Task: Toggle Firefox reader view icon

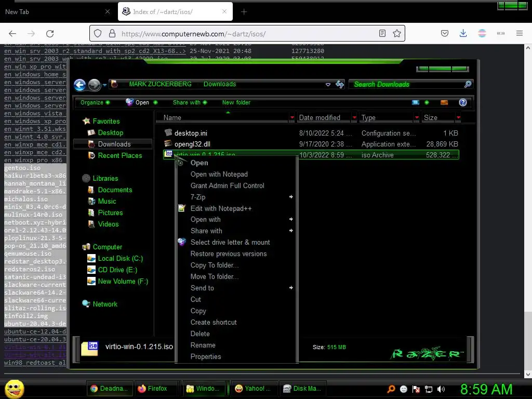Action: (382, 33)
